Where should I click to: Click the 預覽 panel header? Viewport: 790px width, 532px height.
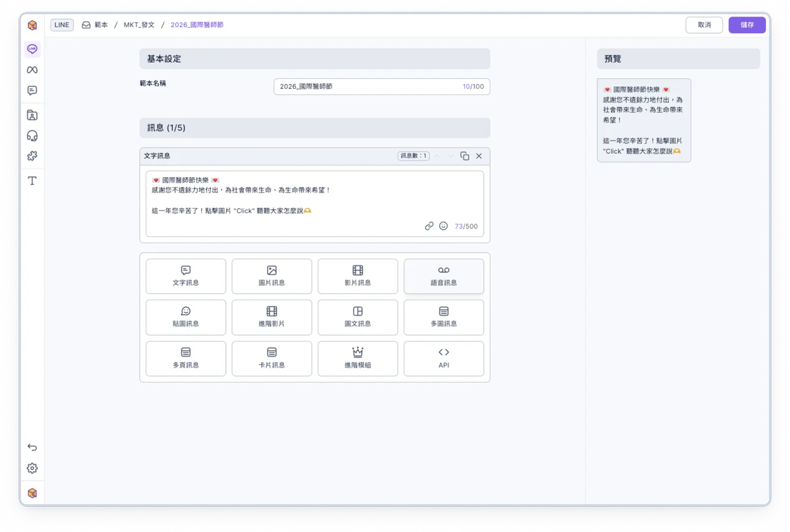[679, 59]
